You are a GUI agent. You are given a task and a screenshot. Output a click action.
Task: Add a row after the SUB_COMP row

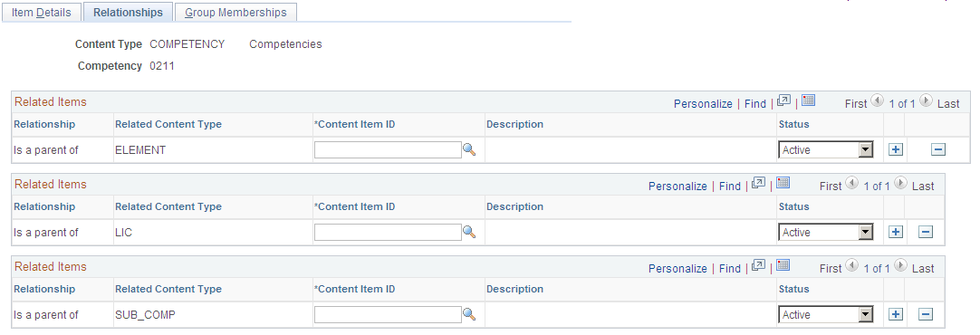coord(896,314)
